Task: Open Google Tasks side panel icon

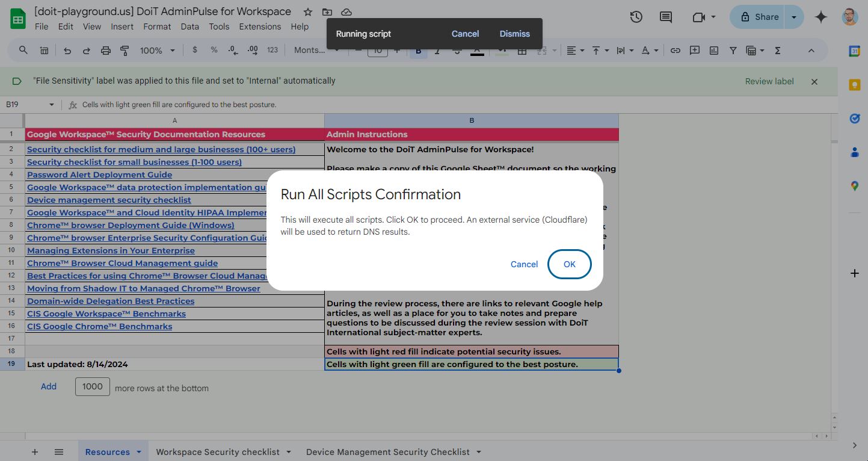Action: [x=854, y=119]
